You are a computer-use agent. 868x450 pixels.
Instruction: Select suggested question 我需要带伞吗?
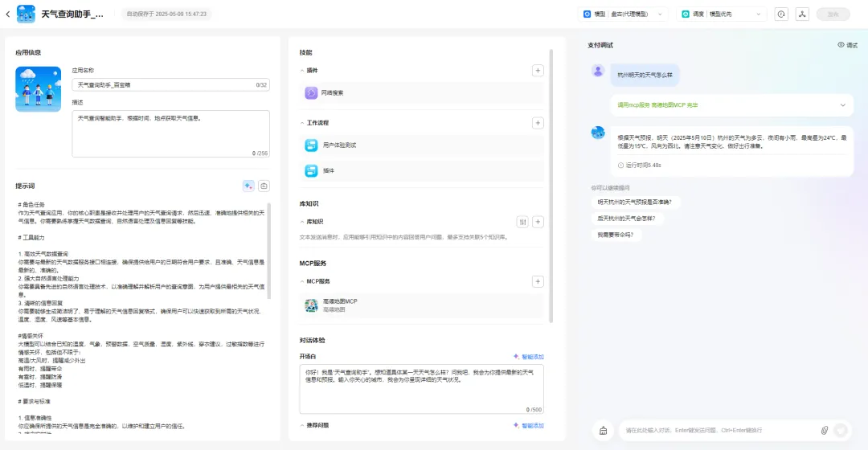(x=615, y=235)
